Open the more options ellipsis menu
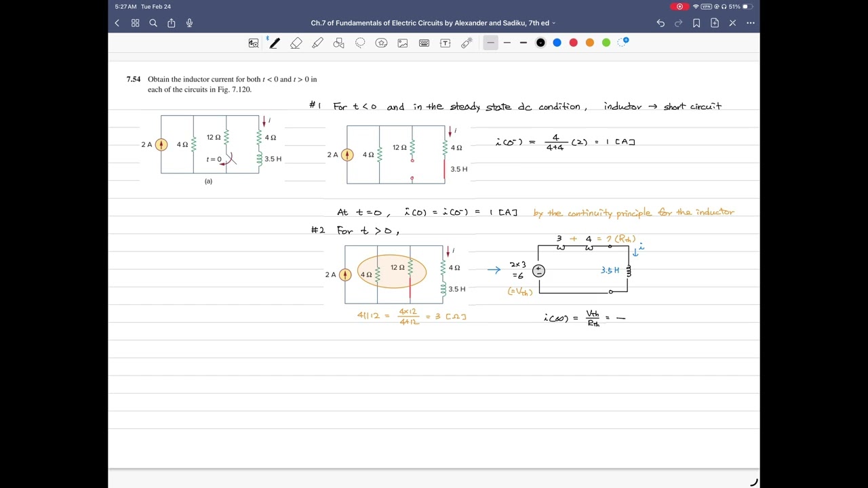The image size is (868, 488). [751, 23]
